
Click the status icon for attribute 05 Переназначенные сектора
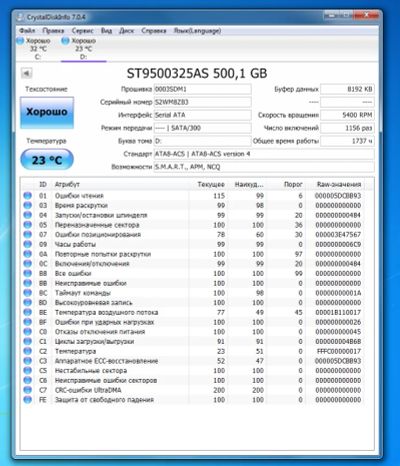(x=27, y=225)
